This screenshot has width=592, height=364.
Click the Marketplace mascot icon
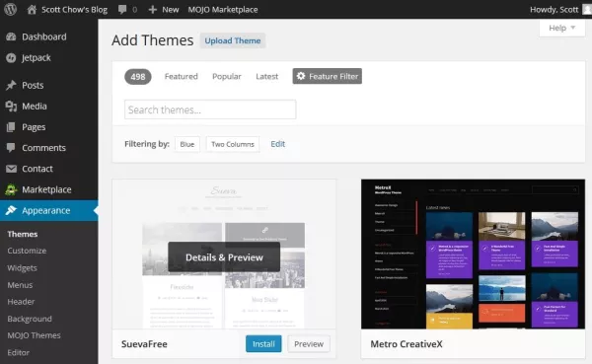(11, 189)
